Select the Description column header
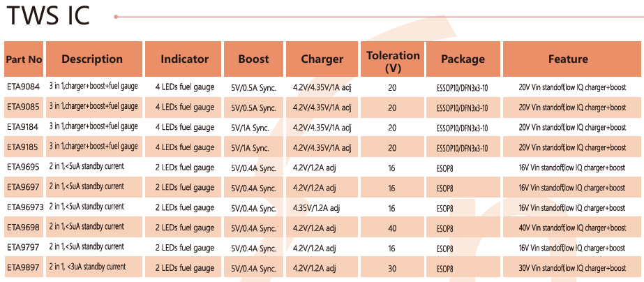Image resolution: width=644 pixels, height=282 pixels. (91, 59)
